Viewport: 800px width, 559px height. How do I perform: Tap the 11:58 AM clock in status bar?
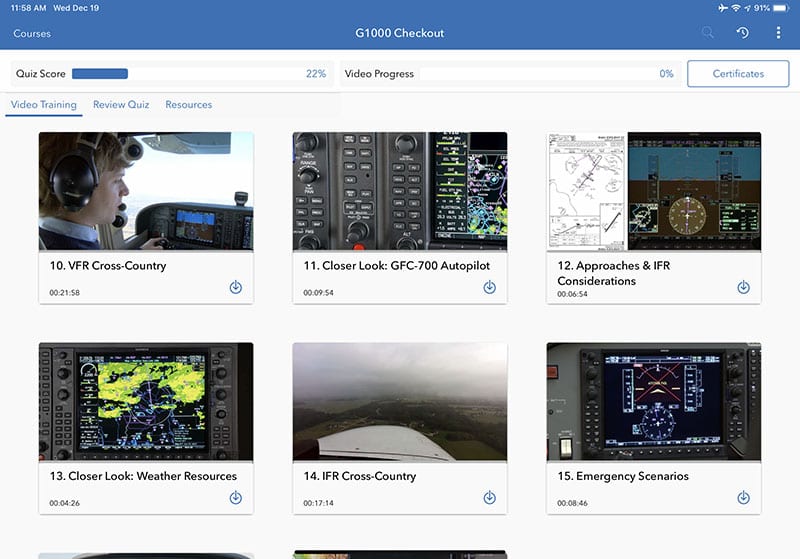click(29, 8)
